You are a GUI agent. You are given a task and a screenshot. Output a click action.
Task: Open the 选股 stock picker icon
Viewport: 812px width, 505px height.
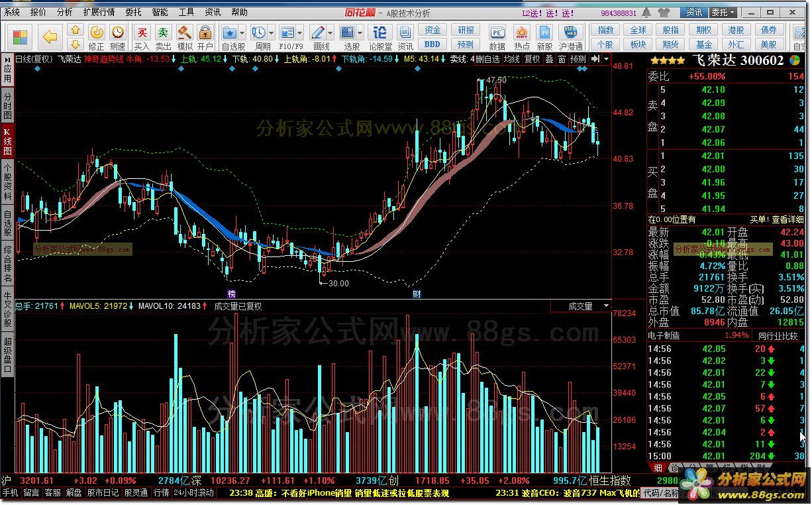click(x=348, y=32)
